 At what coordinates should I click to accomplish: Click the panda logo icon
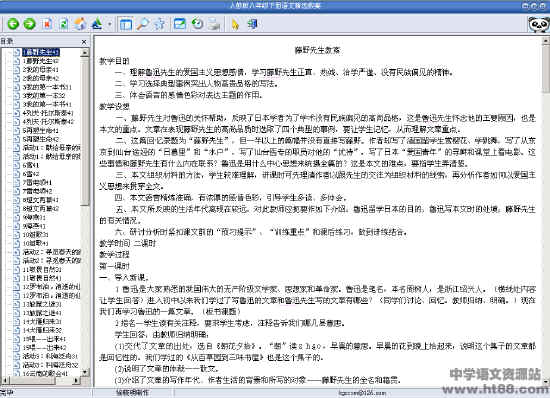[538, 25]
